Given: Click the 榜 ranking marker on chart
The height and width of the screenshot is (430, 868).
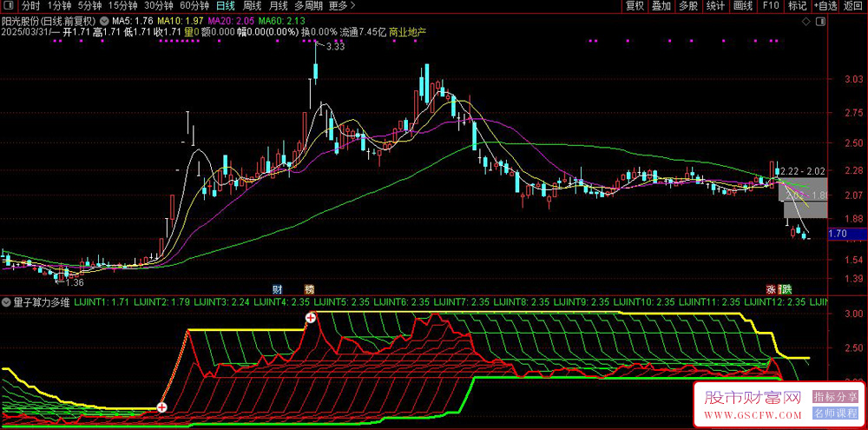Looking at the screenshot, I should 309,288.
